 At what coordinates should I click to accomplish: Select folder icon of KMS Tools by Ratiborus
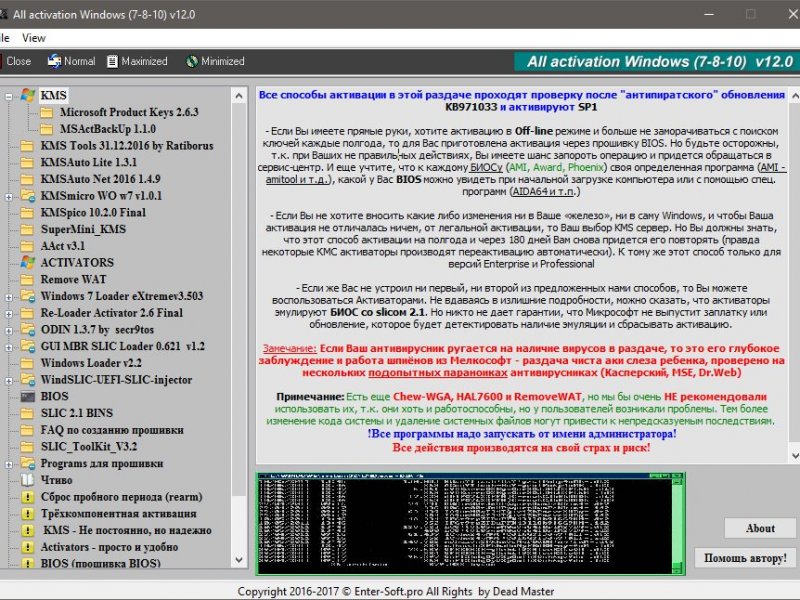(x=28, y=146)
